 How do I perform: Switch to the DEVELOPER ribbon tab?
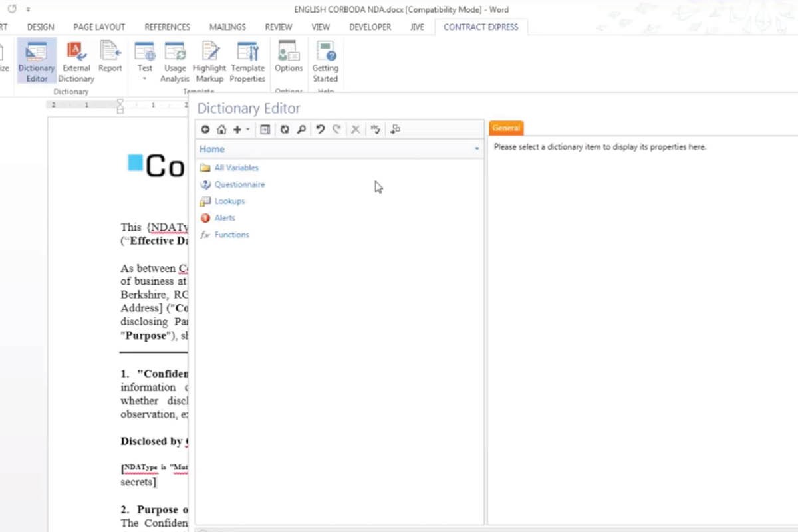(370, 27)
